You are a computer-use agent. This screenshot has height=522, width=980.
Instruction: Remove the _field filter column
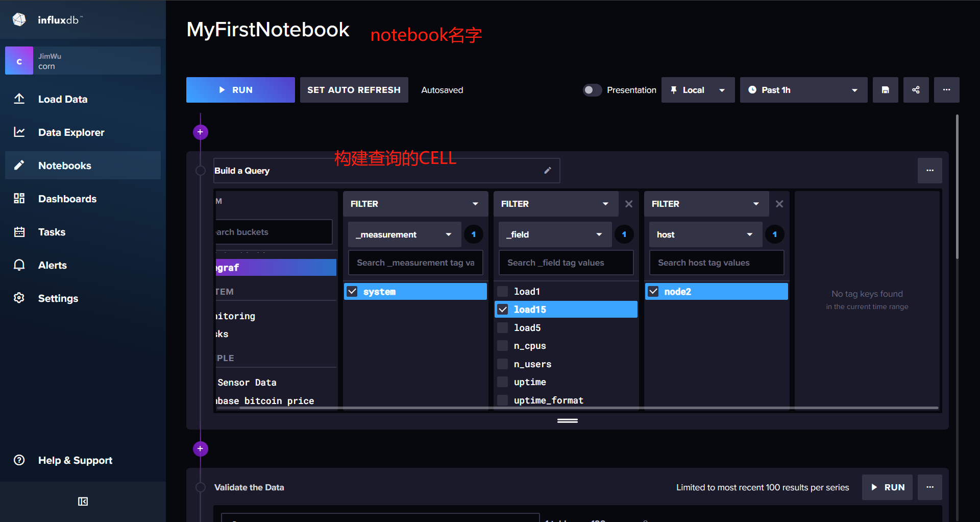pyautogui.click(x=629, y=204)
